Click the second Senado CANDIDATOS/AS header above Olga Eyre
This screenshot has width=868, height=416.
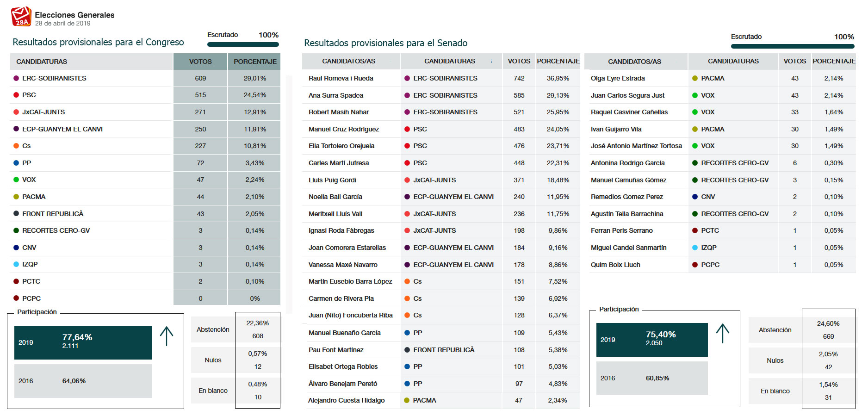click(x=636, y=62)
